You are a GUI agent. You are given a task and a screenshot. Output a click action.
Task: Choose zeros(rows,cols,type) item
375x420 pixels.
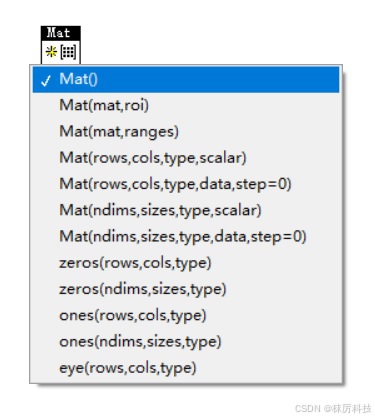coord(186,263)
